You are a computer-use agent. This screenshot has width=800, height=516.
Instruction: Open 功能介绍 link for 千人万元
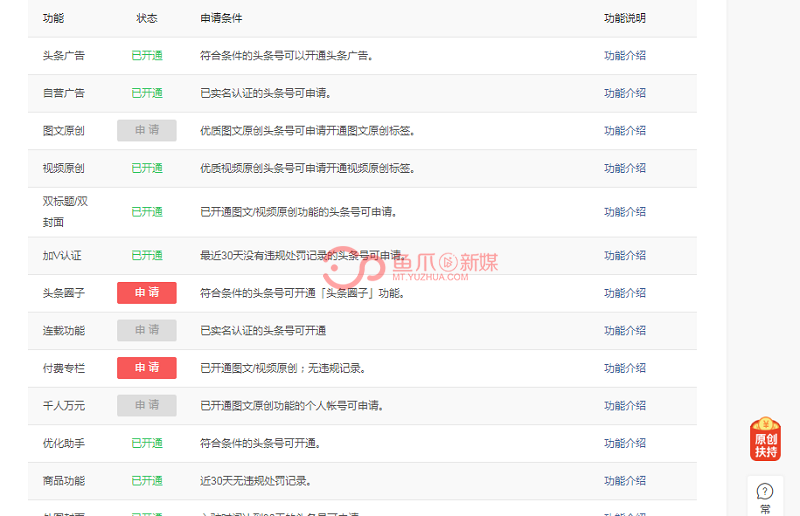tap(625, 406)
